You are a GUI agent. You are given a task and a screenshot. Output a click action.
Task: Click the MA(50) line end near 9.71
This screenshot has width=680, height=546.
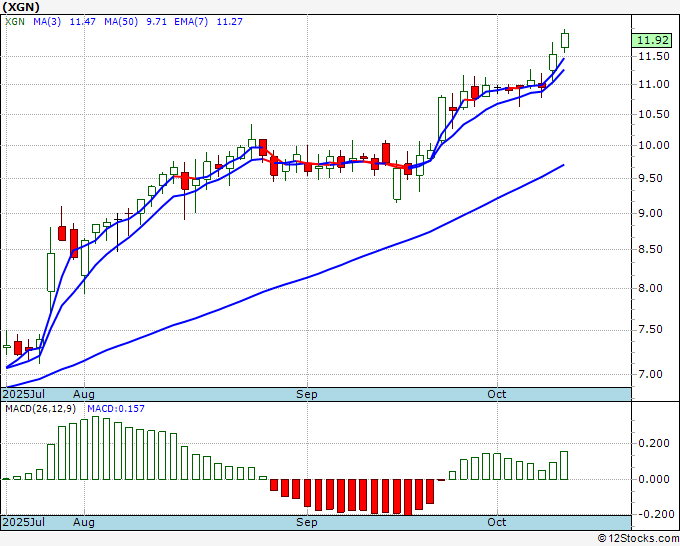(x=562, y=165)
